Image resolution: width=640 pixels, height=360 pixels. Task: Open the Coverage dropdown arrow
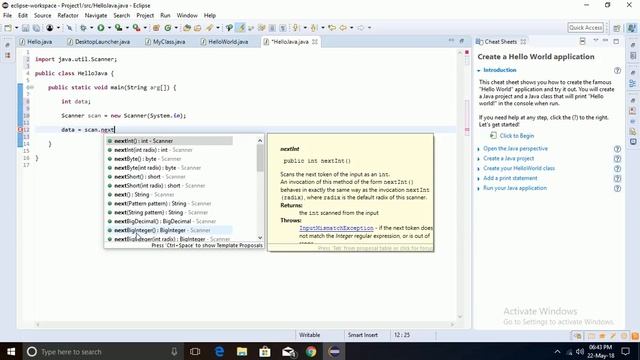tap(127, 28)
